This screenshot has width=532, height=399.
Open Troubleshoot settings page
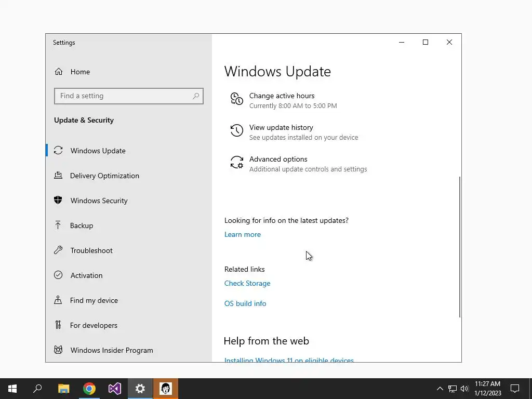pyautogui.click(x=129, y=250)
